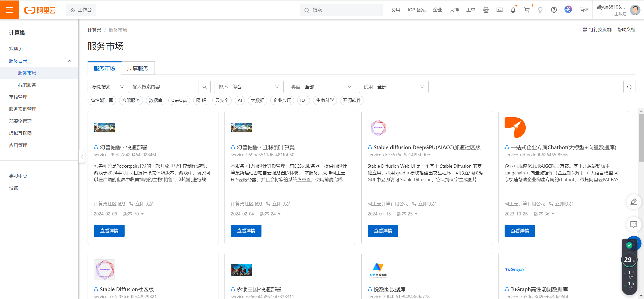This screenshot has height=299, width=644.
Task: Click the colorful AI assistant icon
Action: pyautogui.click(x=568, y=10)
